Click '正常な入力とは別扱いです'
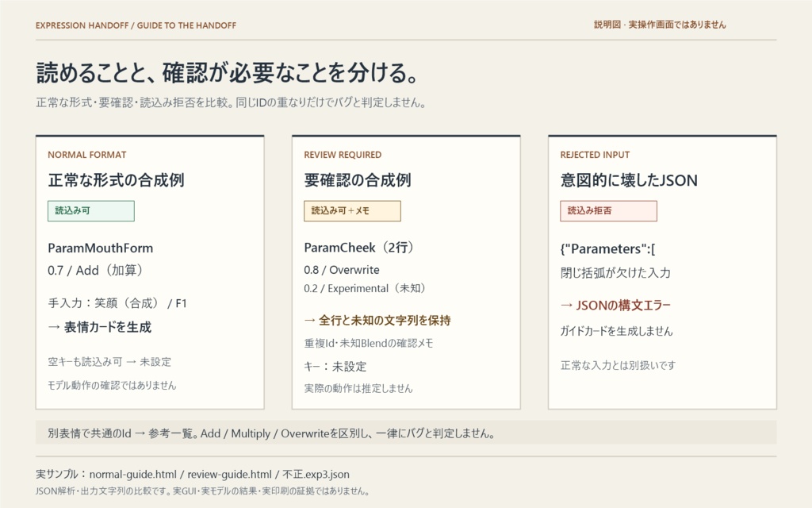This screenshot has width=812, height=508. 618,365
